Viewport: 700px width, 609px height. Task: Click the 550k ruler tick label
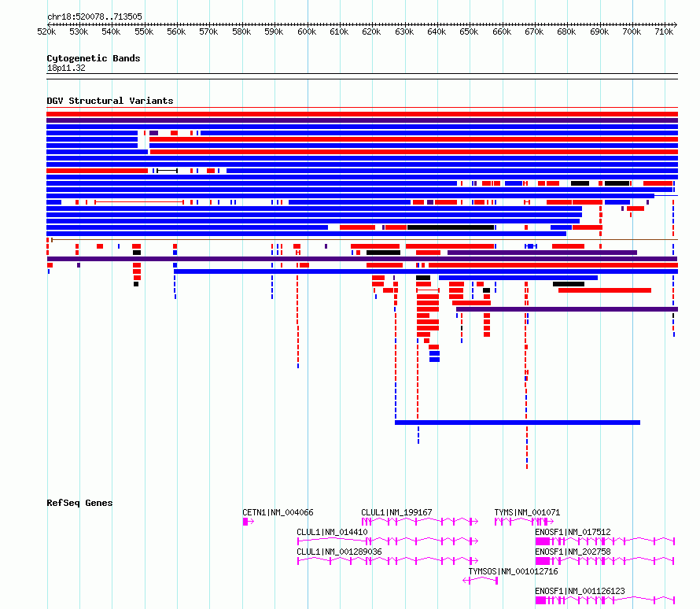(x=144, y=31)
